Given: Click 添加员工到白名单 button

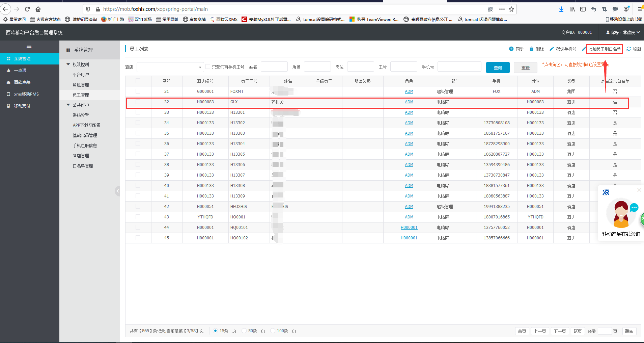Looking at the screenshot, I should (x=605, y=49).
